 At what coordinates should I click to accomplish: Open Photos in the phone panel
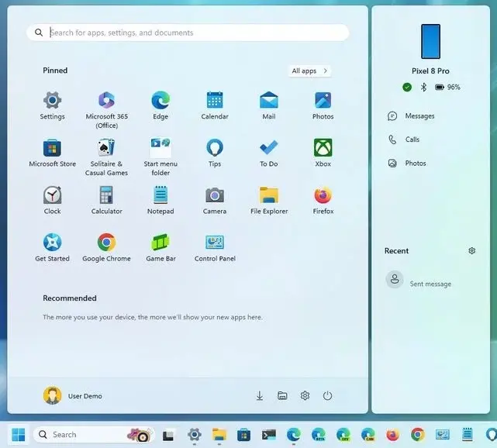415,164
